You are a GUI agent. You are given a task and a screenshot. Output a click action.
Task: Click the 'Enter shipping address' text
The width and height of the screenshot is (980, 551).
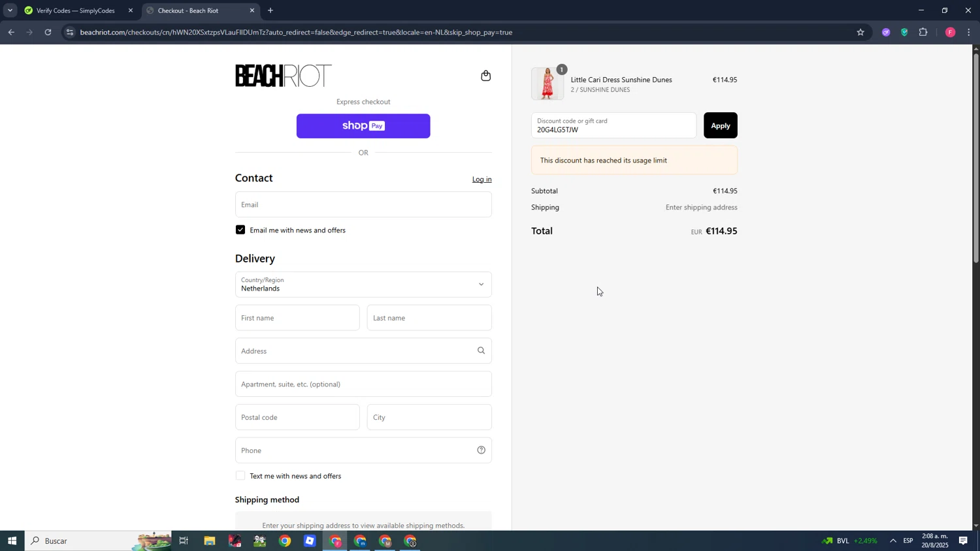coord(701,208)
